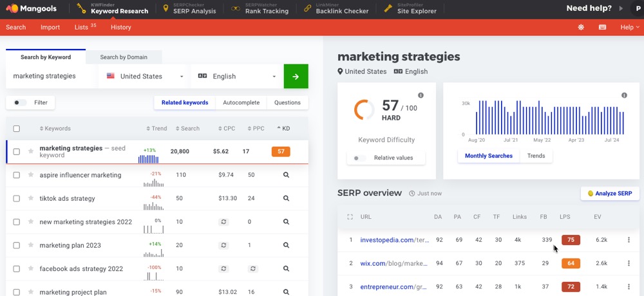Toggle the Filter switch
This screenshot has width=644, height=296.
(x=20, y=103)
